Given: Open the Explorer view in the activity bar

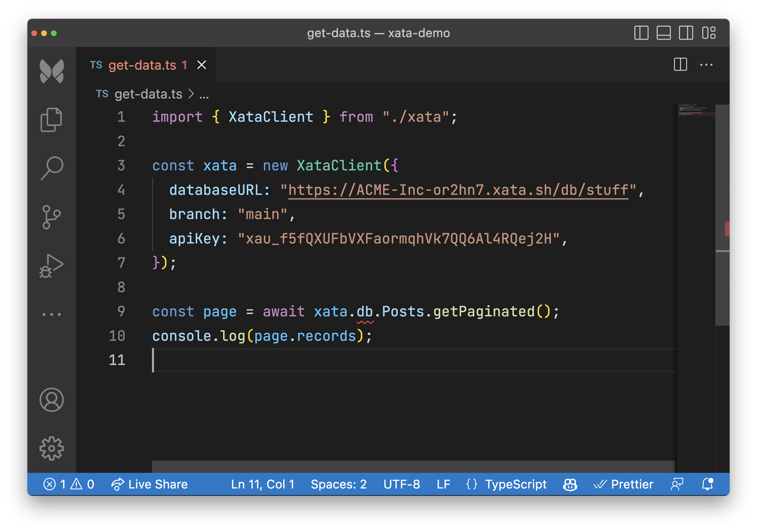Looking at the screenshot, I should pos(52,120).
